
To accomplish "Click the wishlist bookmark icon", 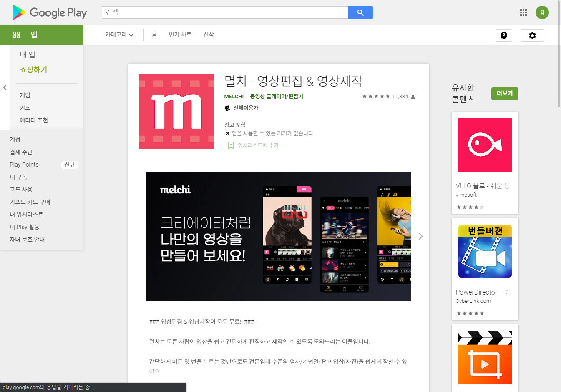I will click(x=231, y=145).
